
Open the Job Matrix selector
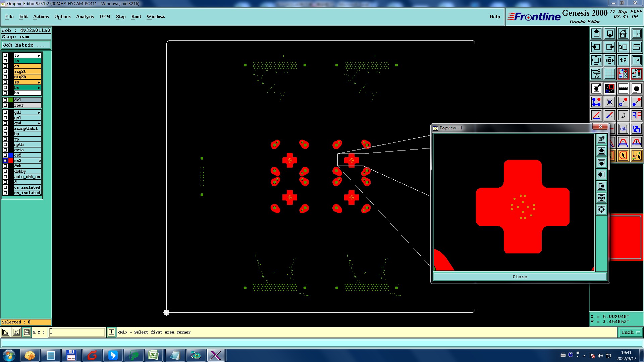[x=26, y=45]
